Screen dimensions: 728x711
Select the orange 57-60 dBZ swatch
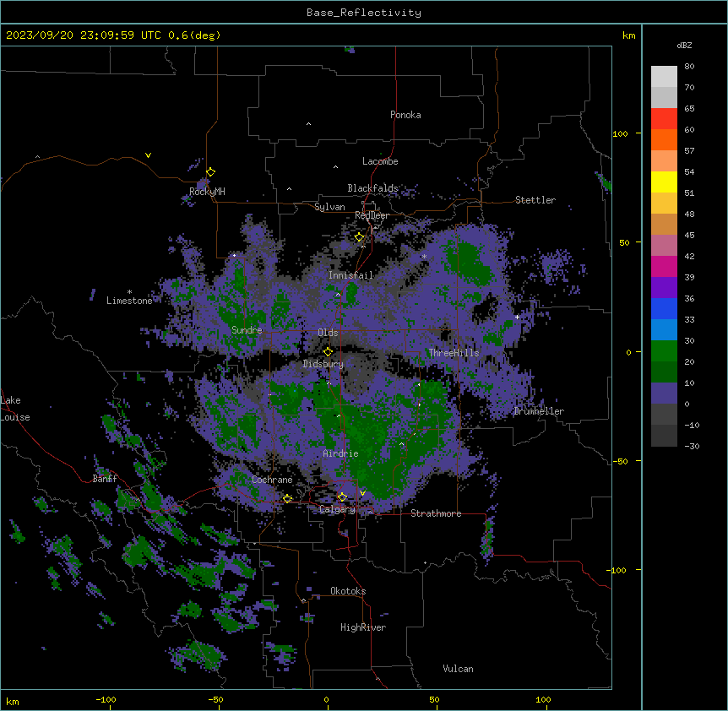pos(664,139)
